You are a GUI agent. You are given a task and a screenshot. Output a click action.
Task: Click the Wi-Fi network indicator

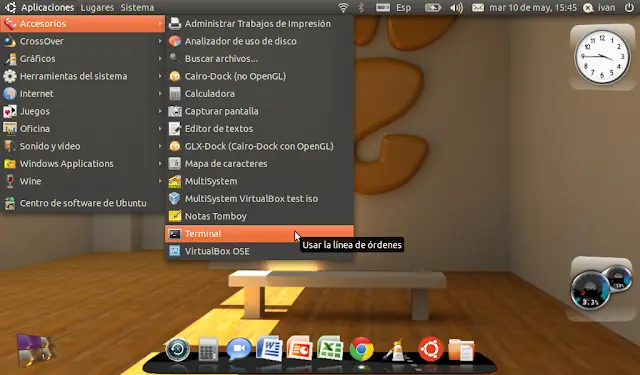tap(343, 7)
